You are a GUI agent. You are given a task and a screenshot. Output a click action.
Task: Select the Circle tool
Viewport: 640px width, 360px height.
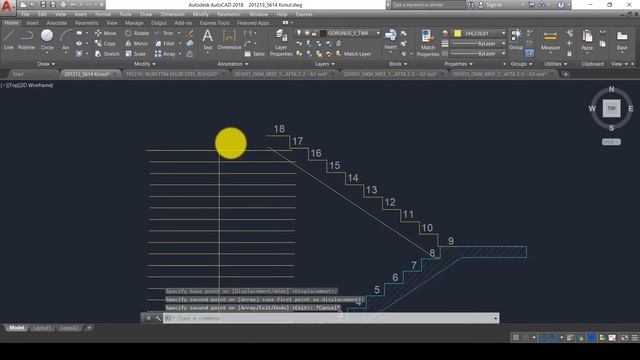(x=47, y=40)
